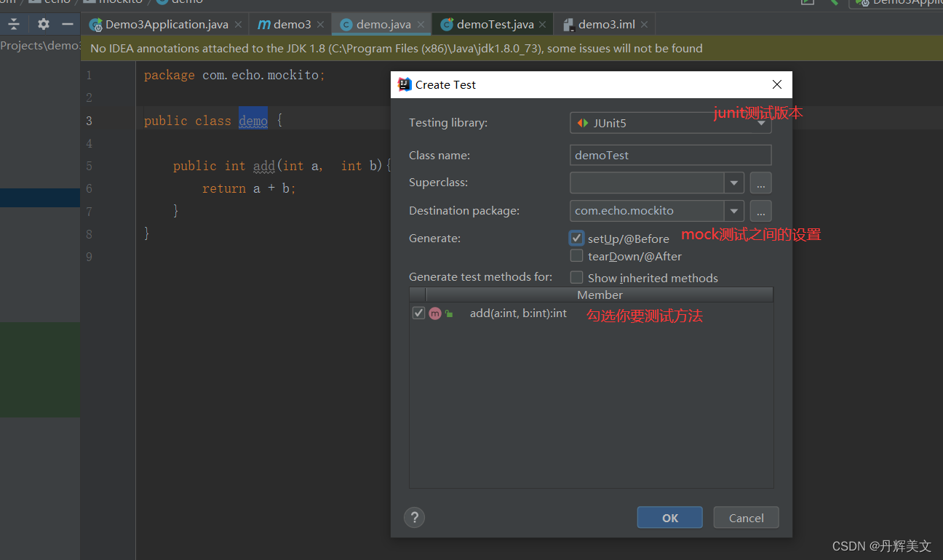Image resolution: width=943 pixels, height=560 pixels.
Task: Click the 'Testing library:' label
Action: pos(448,123)
